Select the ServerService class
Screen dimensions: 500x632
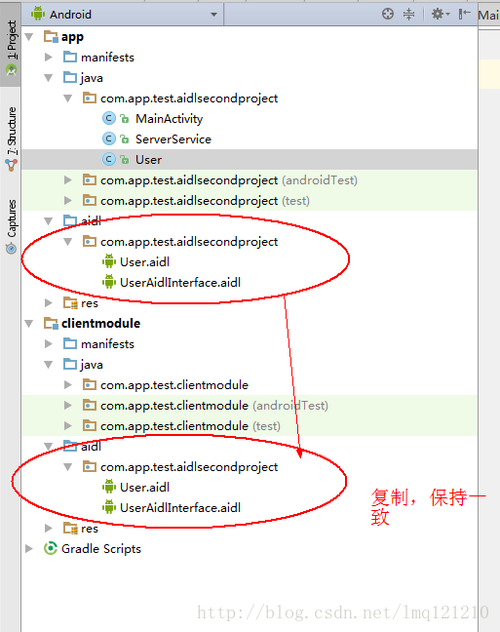[x=173, y=139]
